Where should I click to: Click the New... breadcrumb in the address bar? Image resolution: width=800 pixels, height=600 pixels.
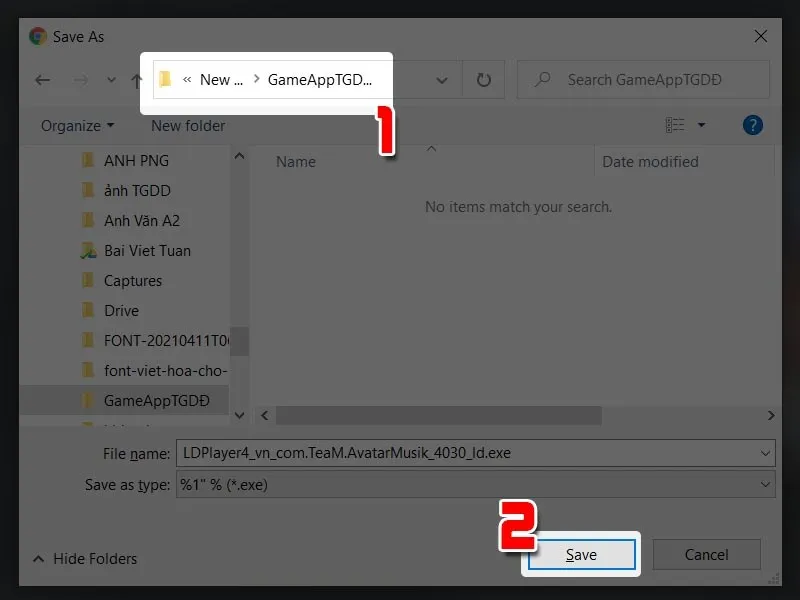tap(222, 80)
